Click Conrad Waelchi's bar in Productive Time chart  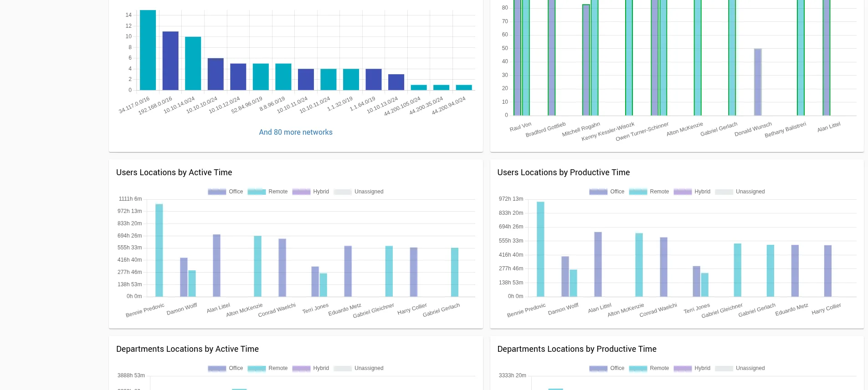pos(663,267)
